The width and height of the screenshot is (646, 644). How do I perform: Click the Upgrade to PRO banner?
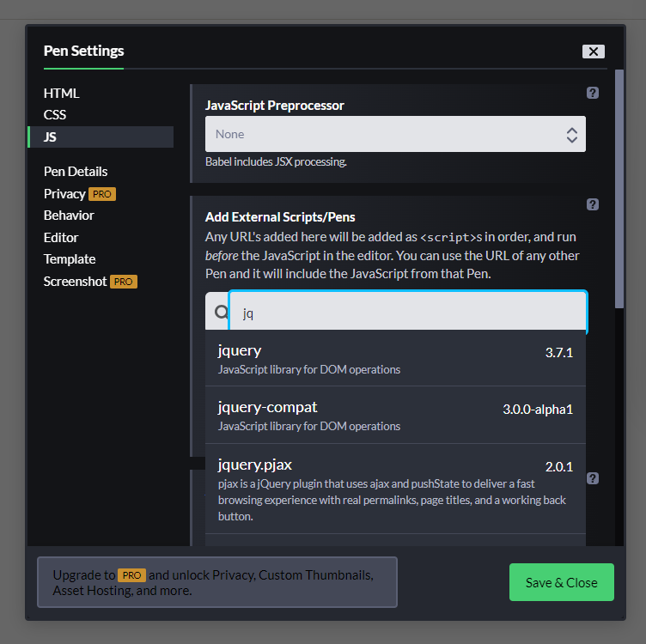[217, 582]
